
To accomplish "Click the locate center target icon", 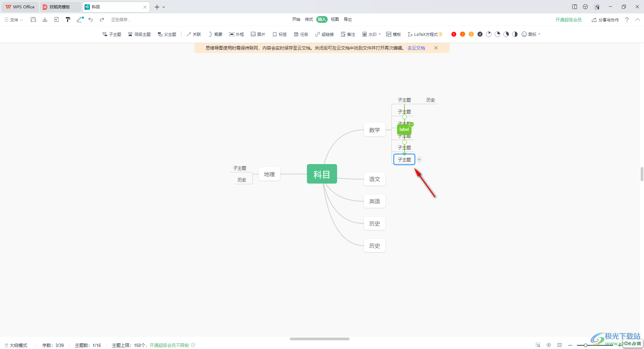I will click(x=549, y=345).
